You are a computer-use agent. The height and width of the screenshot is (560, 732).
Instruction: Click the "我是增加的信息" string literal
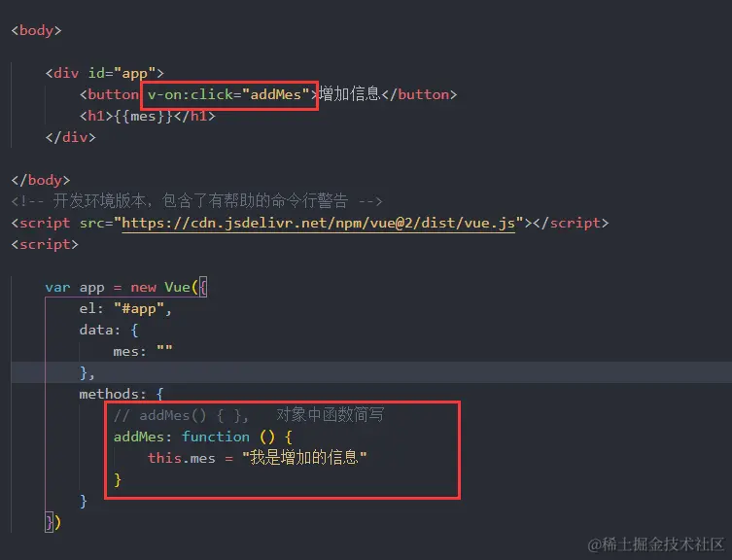tap(304, 458)
